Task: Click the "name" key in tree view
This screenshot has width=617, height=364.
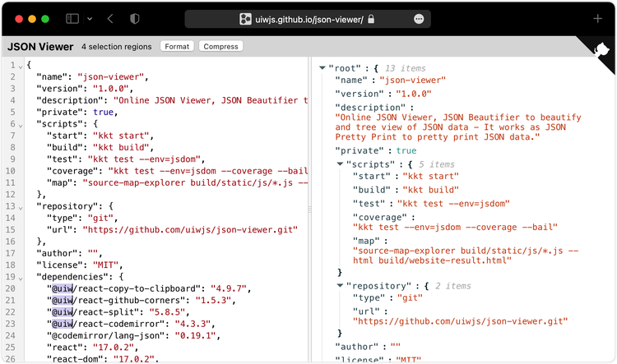Action: pos(351,81)
